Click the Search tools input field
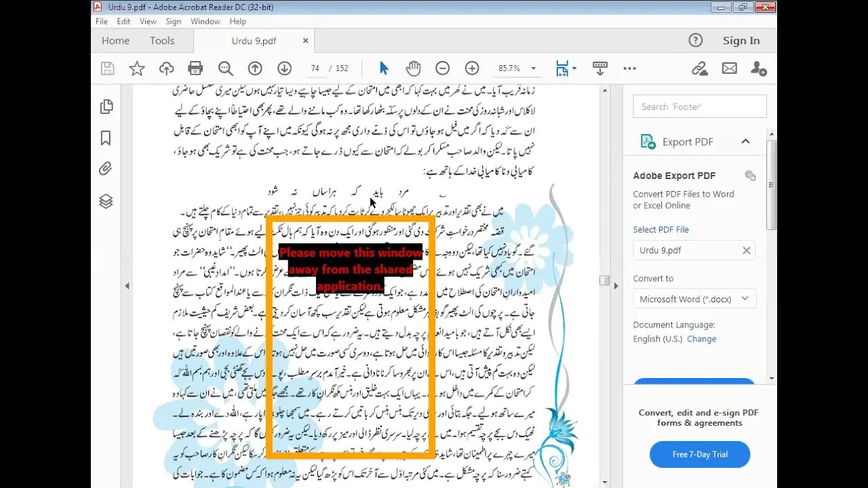Screen dimensions: 868x488 click(x=700, y=106)
